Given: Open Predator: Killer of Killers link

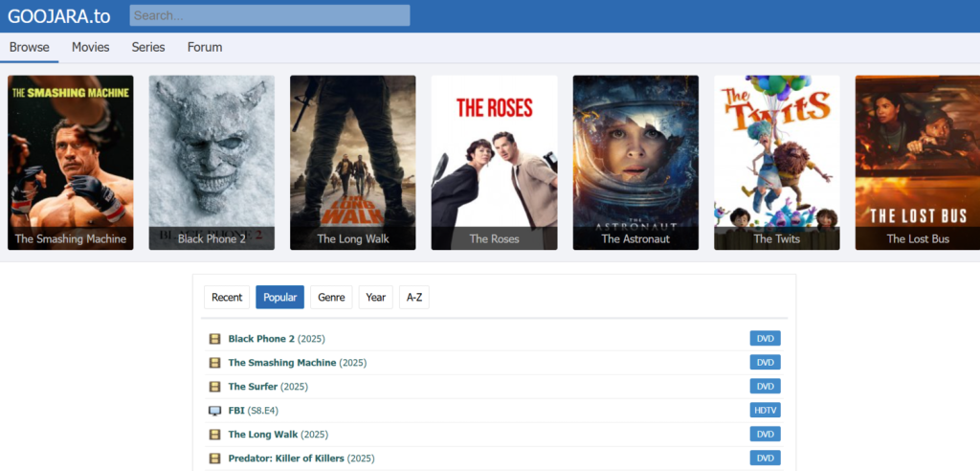Looking at the screenshot, I should [x=301, y=459].
